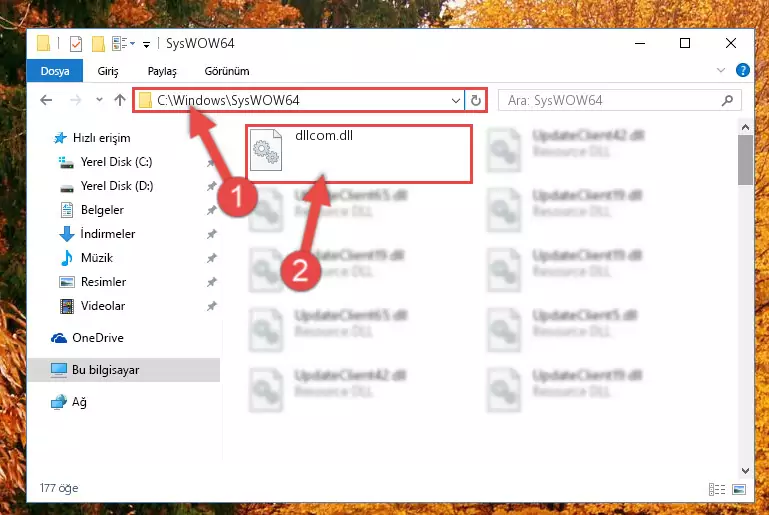Click the vertical scrollbar thumb
Viewport: 769px width, 515px height.
pos(745,160)
